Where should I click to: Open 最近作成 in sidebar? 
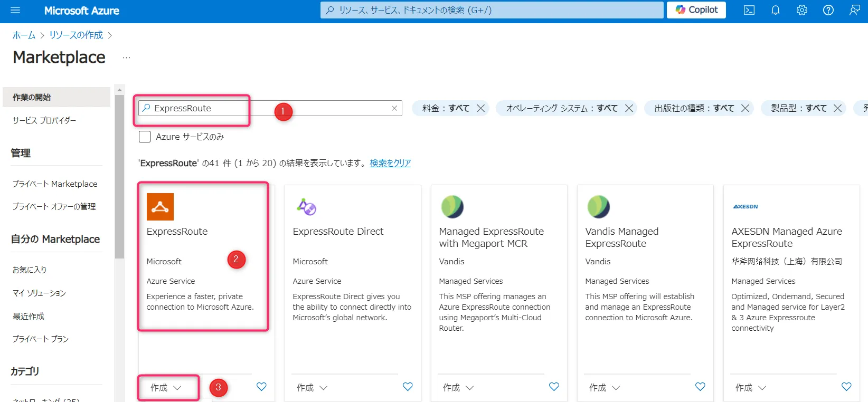[x=29, y=316]
